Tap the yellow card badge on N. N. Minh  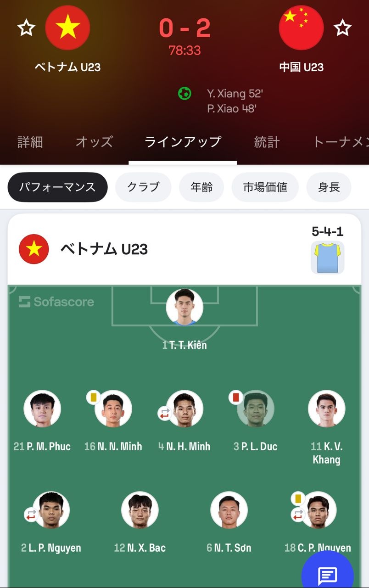[x=94, y=397]
